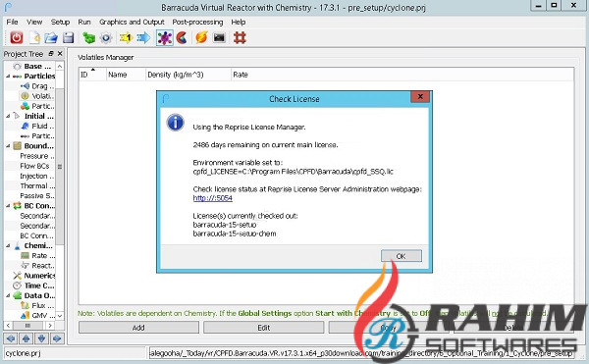Sort by Density (kg/m^3) column header
Viewport: 589px width, 364px height.
click(188, 75)
